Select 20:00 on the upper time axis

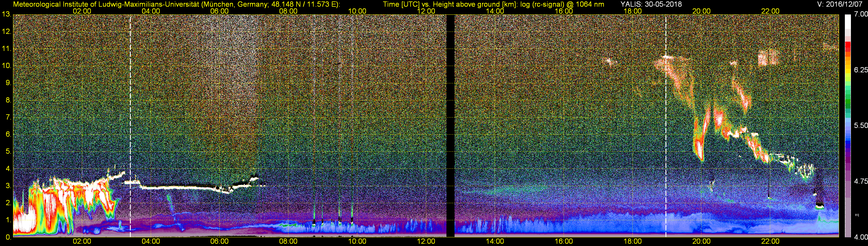702,11
